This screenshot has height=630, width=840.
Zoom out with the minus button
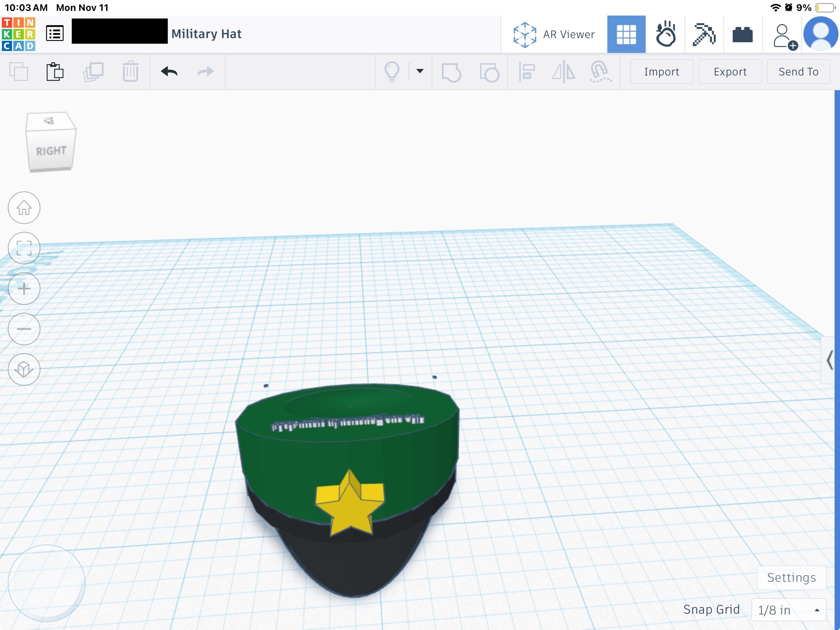[x=24, y=329]
